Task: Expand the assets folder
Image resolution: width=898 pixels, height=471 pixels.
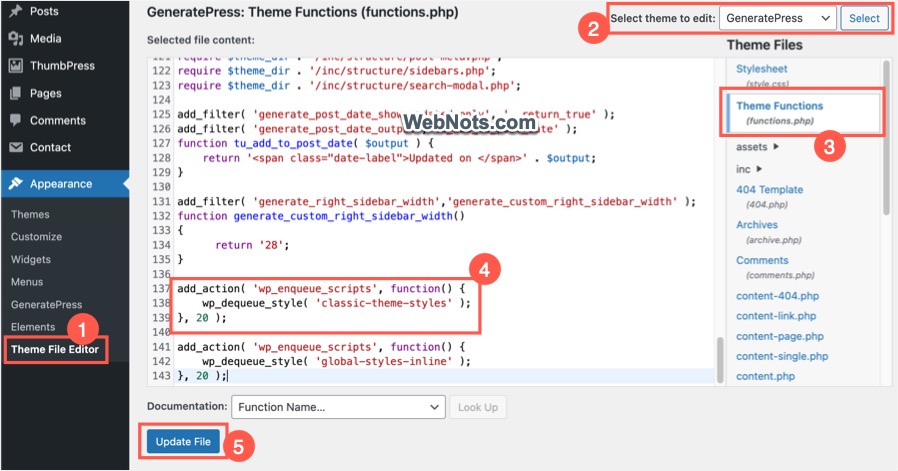Action: [757, 147]
